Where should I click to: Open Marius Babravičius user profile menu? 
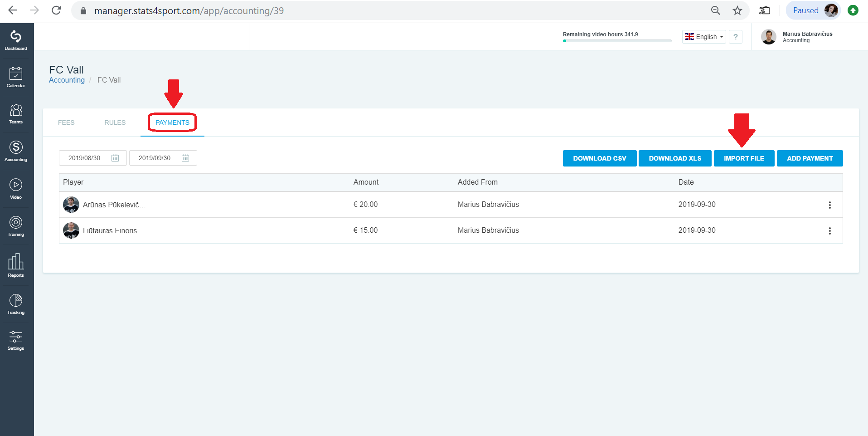click(797, 37)
